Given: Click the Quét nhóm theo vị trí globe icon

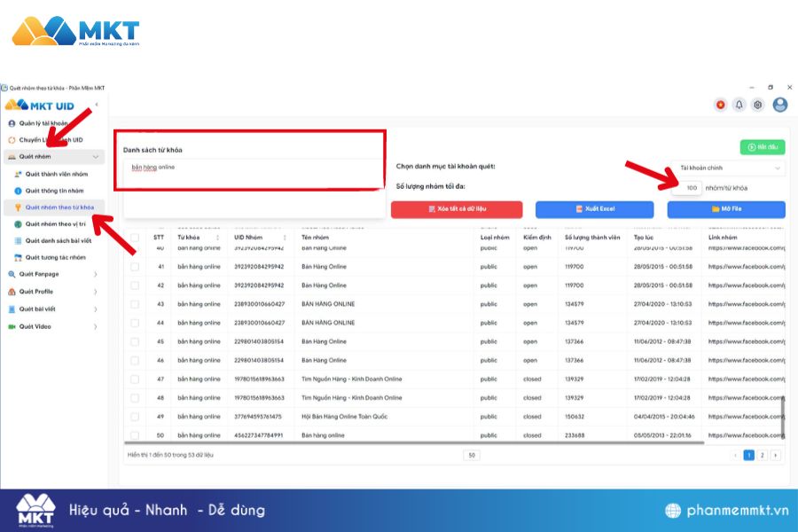Looking at the screenshot, I should click(x=18, y=224).
